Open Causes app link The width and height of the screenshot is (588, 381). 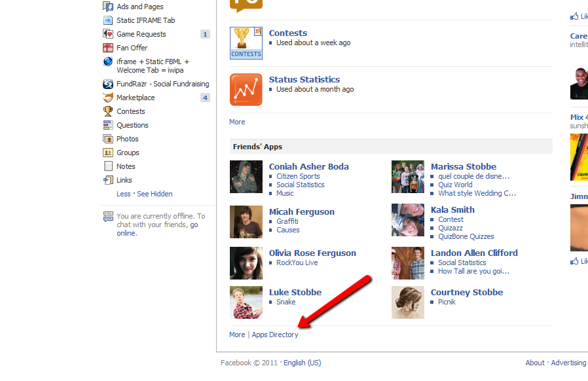(x=288, y=230)
